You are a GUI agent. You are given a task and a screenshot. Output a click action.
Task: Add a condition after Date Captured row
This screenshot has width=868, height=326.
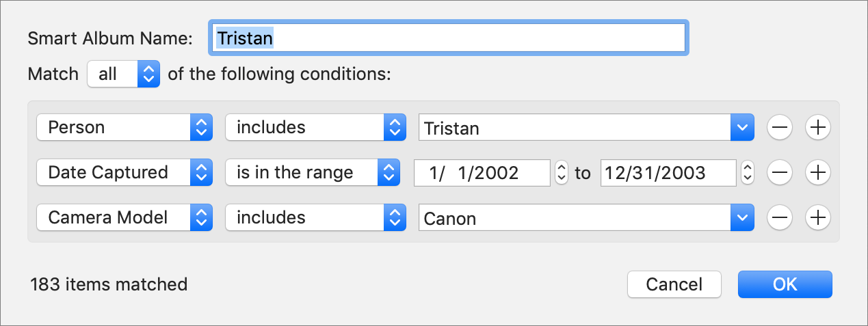[x=817, y=173]
